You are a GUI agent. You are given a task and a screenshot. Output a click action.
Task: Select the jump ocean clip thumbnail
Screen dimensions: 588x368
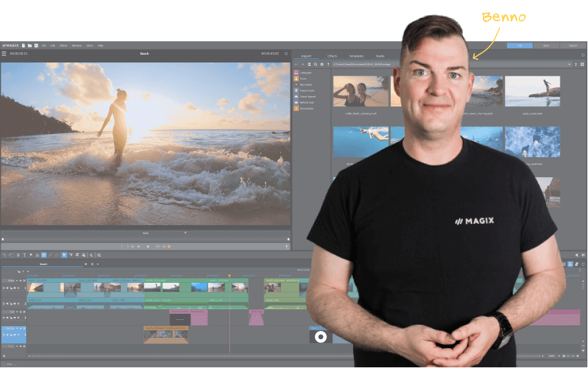(532, 91)
